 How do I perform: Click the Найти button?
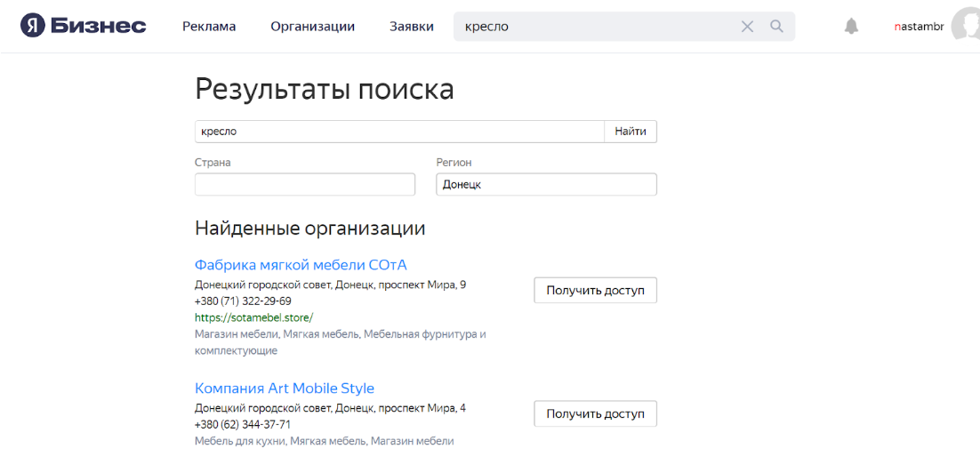[630, 132]
